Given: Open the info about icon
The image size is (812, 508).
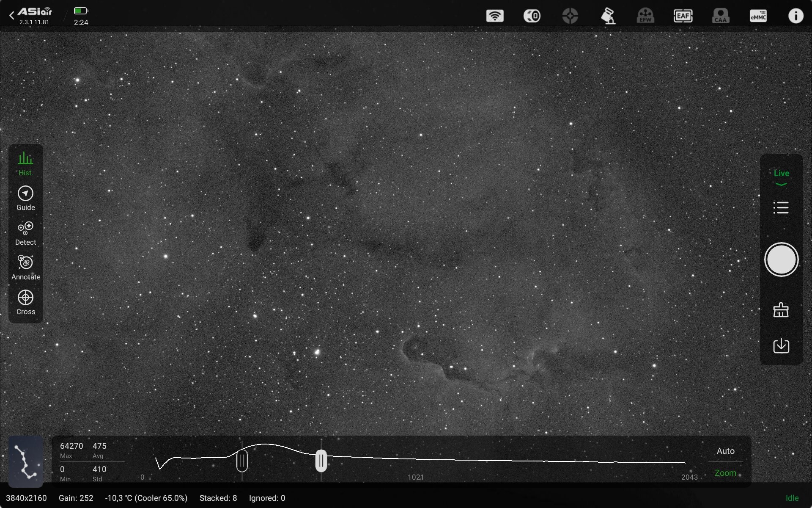Looking at the screenshot, I should tap(796, 16).
